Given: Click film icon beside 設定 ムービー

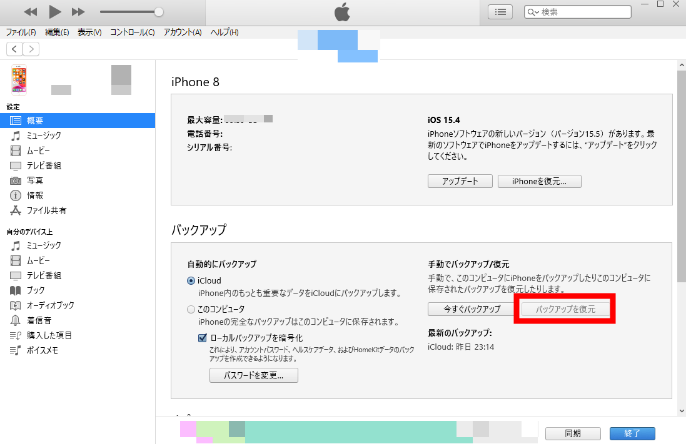Looking at the screenshot, I should coord(15,150).
